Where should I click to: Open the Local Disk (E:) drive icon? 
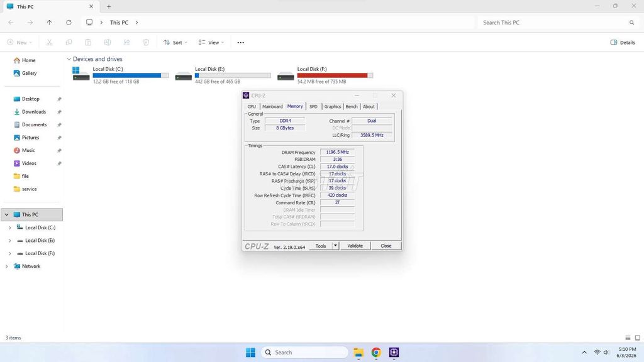[x=183, y=75]
